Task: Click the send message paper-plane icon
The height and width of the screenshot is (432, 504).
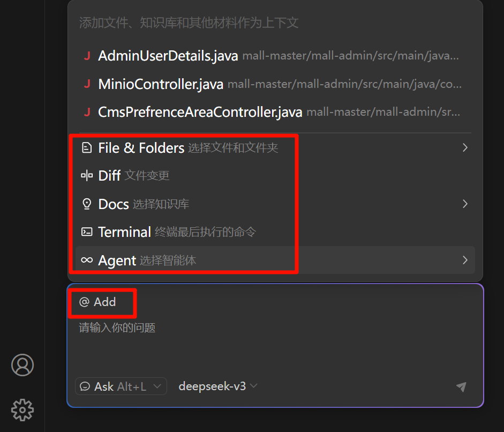Action: tap(461, 387)
